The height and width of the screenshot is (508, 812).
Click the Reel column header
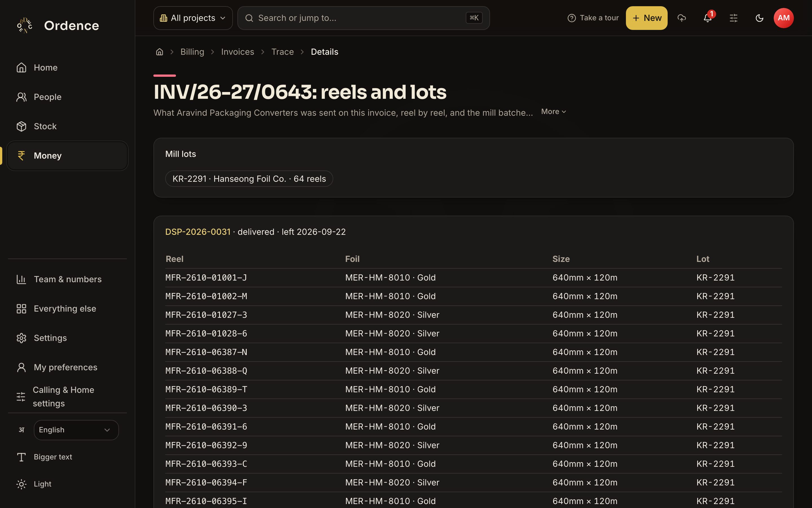(175, 259)
